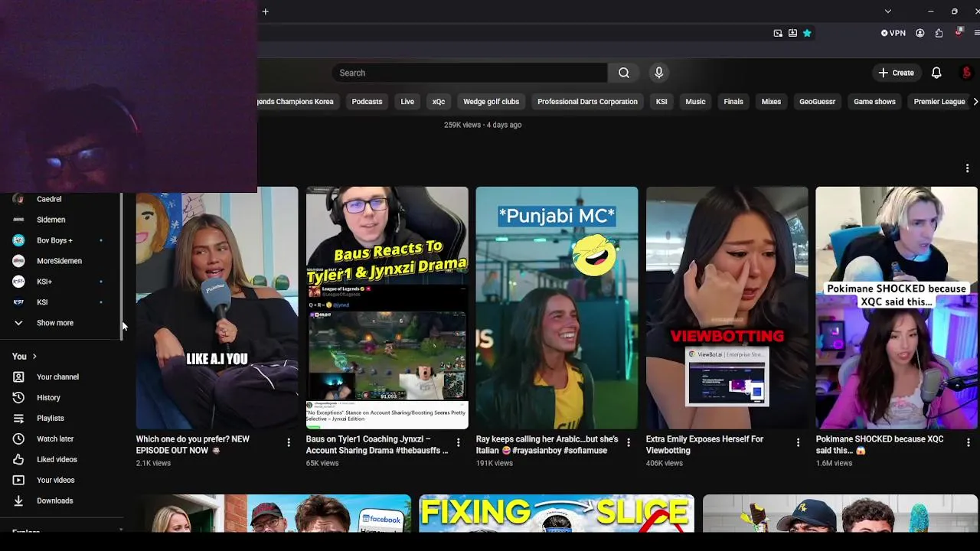This screenshot has width=980, height=551.
Task: Open the browser tab list dropdown
Action: click(887, 11)
